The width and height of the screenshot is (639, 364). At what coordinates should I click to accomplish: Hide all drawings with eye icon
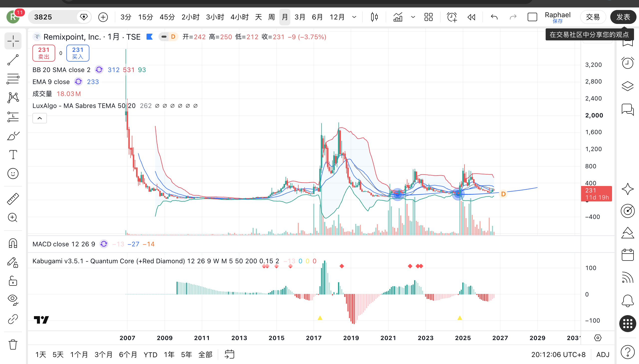point(13,300)
